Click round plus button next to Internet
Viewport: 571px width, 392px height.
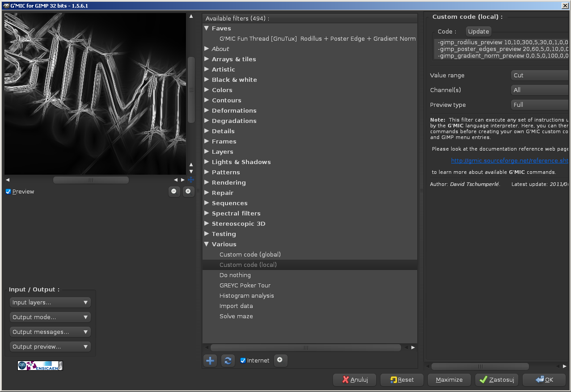(x=280, y=360)
